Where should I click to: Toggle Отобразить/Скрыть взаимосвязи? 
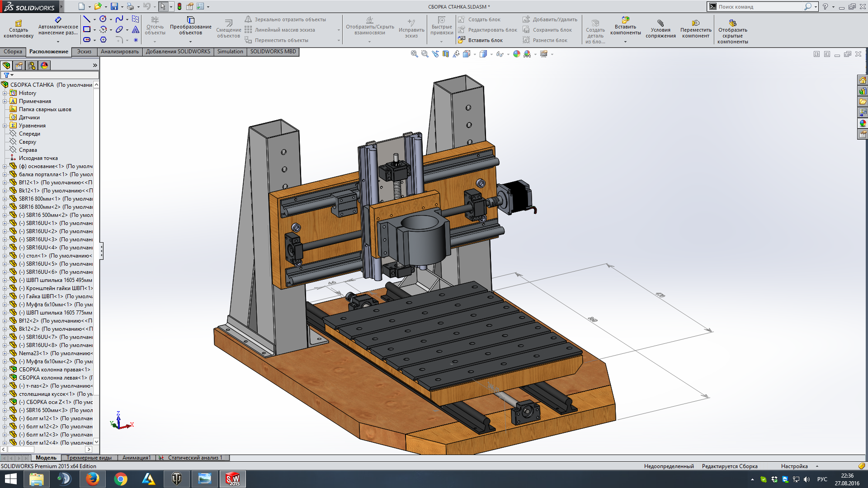point(370,26)
